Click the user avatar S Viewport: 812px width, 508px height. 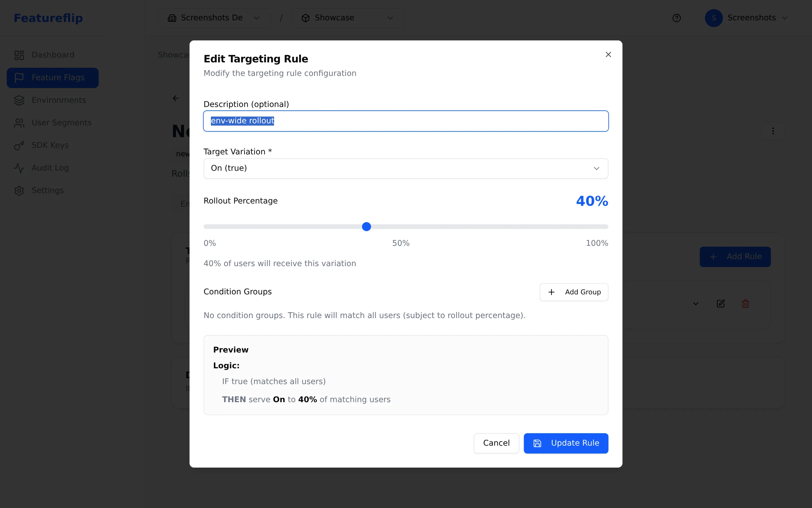(x=714, y=18)
